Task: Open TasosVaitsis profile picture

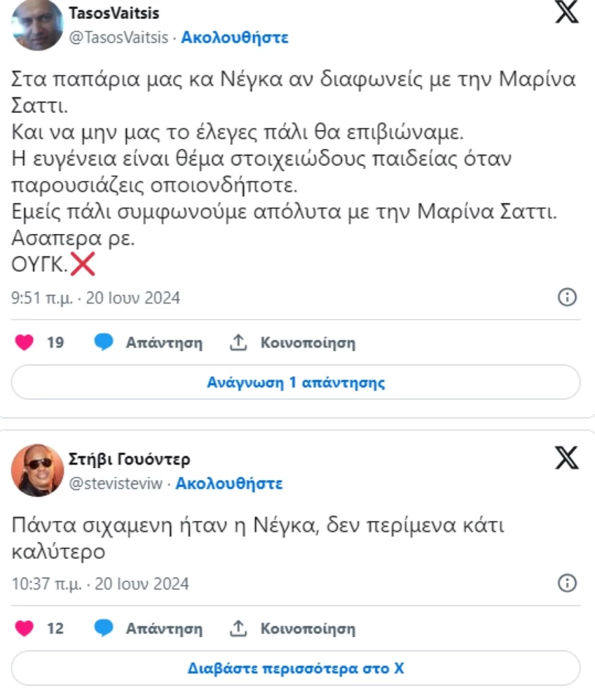Action: [x=37, y=27]
